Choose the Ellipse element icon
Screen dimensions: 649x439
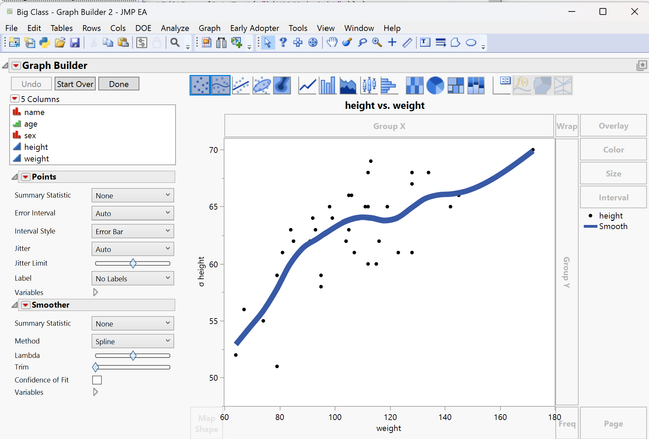coord(262,85)
